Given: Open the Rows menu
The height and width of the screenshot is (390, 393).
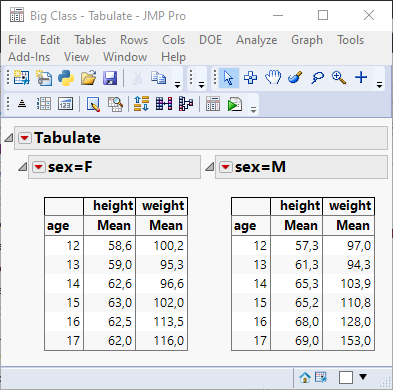Looking at the screenshot, I should [134, 40].
